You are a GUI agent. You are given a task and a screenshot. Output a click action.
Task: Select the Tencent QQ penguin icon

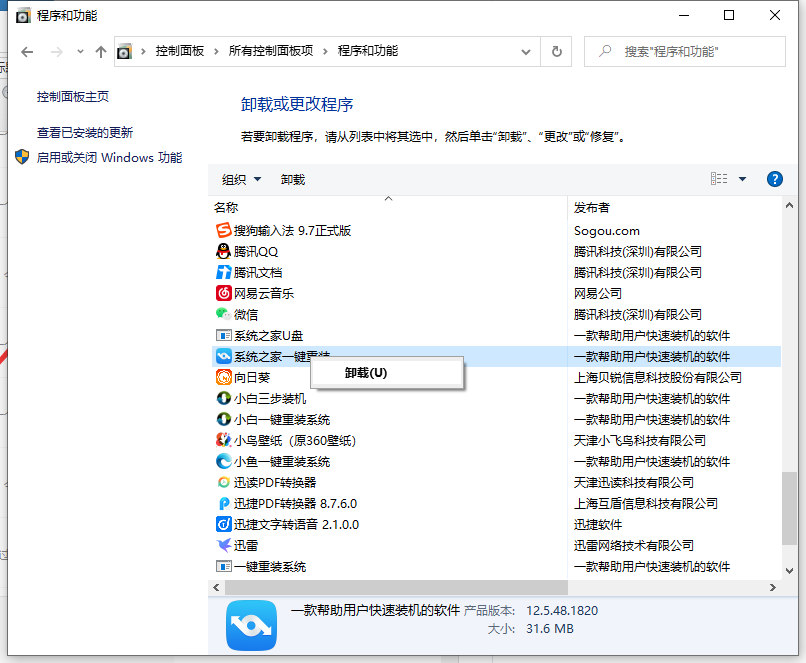click(x=224, y=251)
